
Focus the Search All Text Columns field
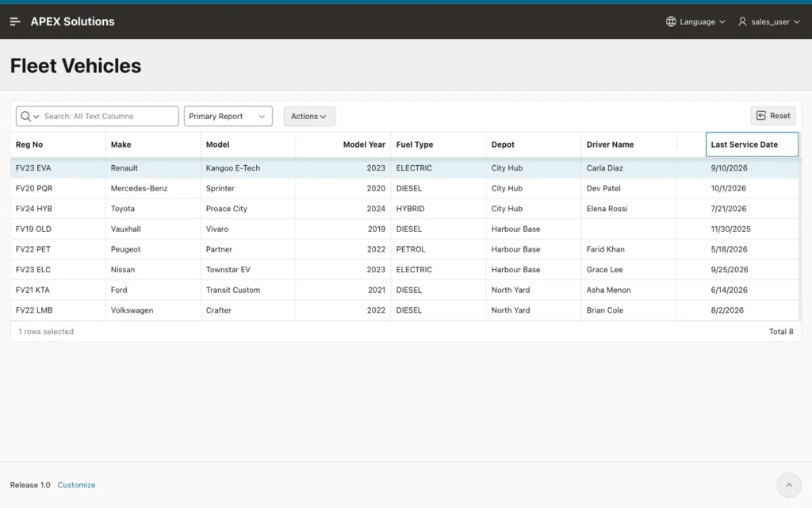109,116
